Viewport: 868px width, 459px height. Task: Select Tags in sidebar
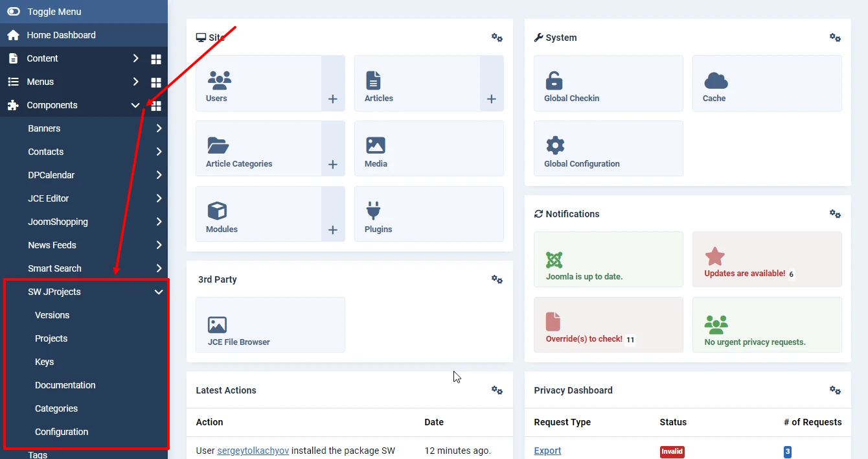38,454
